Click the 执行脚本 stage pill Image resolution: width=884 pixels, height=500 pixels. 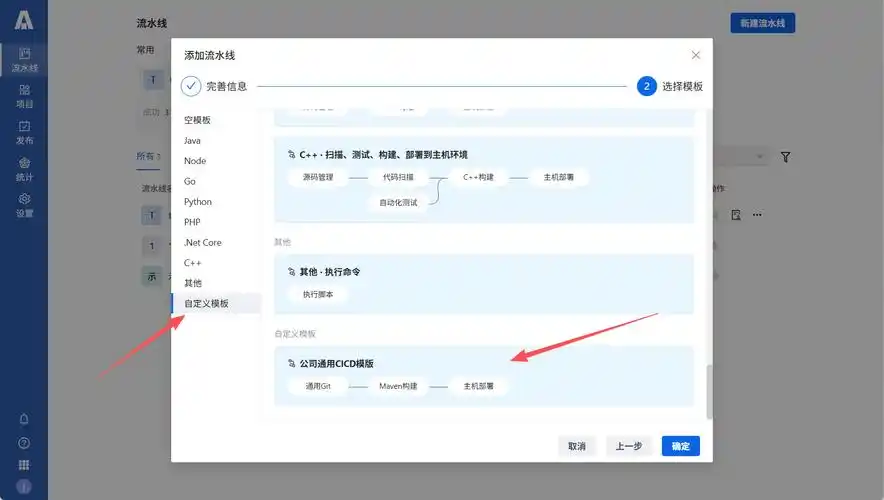[x=318, y=294]
